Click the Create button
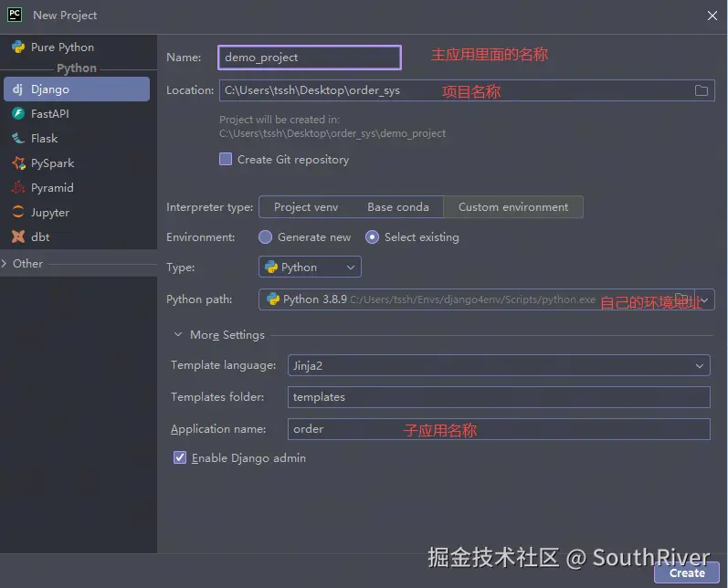Image resolution: width=728 pixels, height=588 pixels. pos(687,573)
